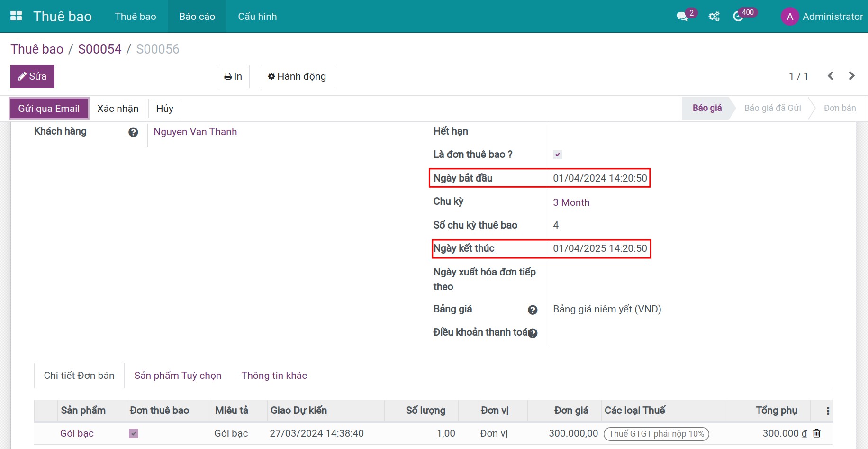Toggle Đơn thuê bao checkbox in Gói bạc row

point(134,433)
